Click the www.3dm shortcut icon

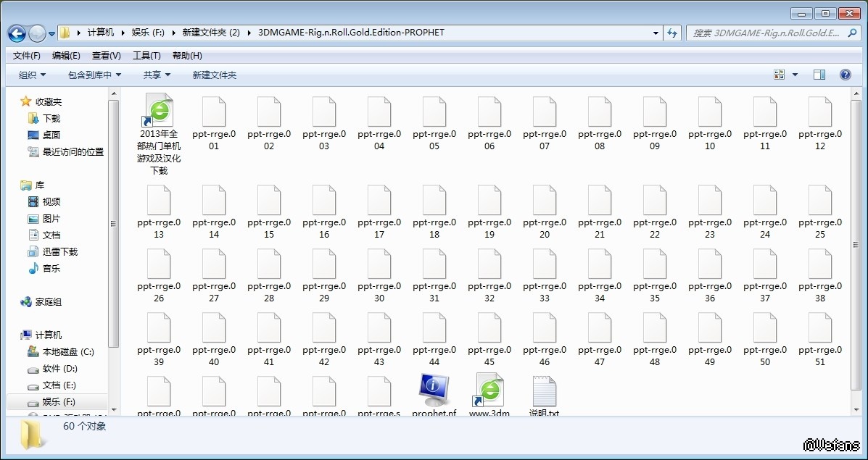click(x=489, y=391)
